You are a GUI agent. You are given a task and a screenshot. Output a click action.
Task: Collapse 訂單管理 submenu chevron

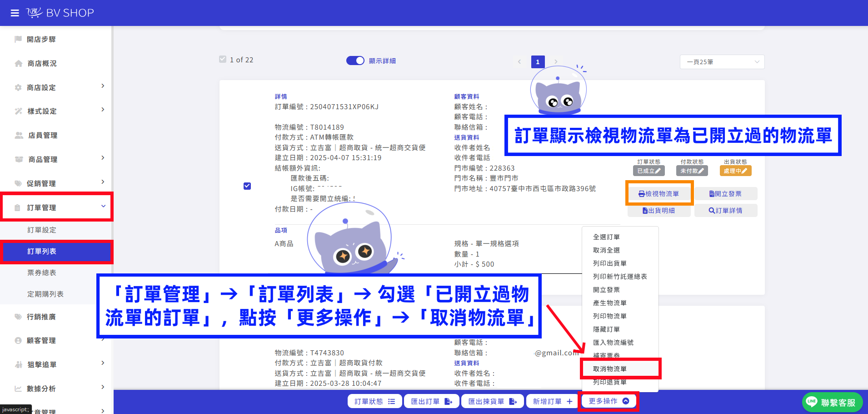[x=103, y=206]
